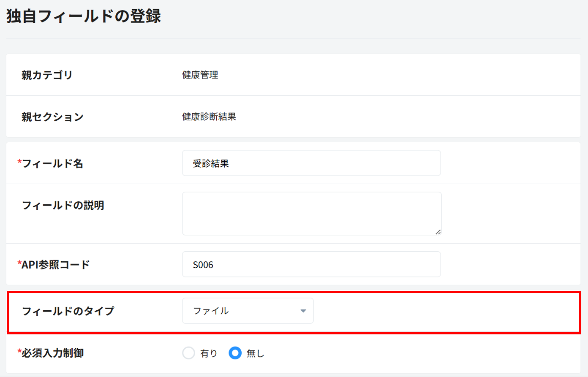Click the API参照コード input showing S006
Image resolution: width=588 pixels, height=377 pixels.
(311, 265)
